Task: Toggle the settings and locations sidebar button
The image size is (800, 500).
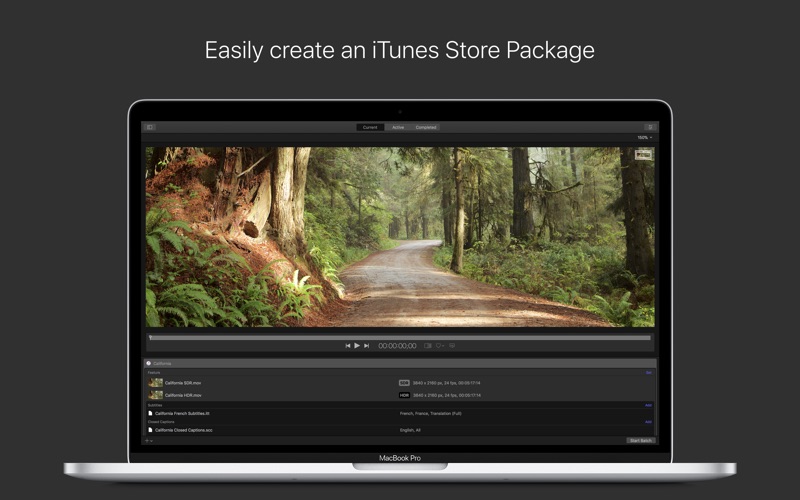Action: (149, 127)
